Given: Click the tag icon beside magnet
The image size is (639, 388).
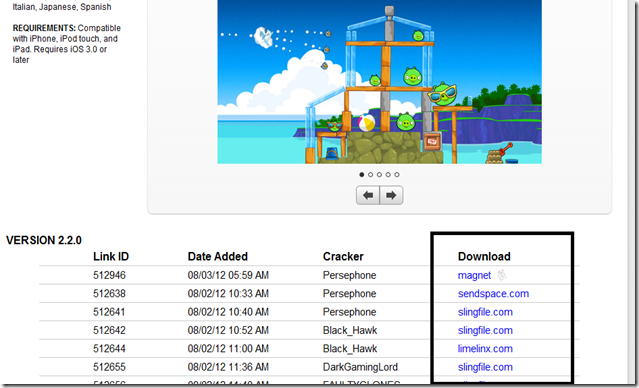Looking at the screenshot, I should point(502,275).
